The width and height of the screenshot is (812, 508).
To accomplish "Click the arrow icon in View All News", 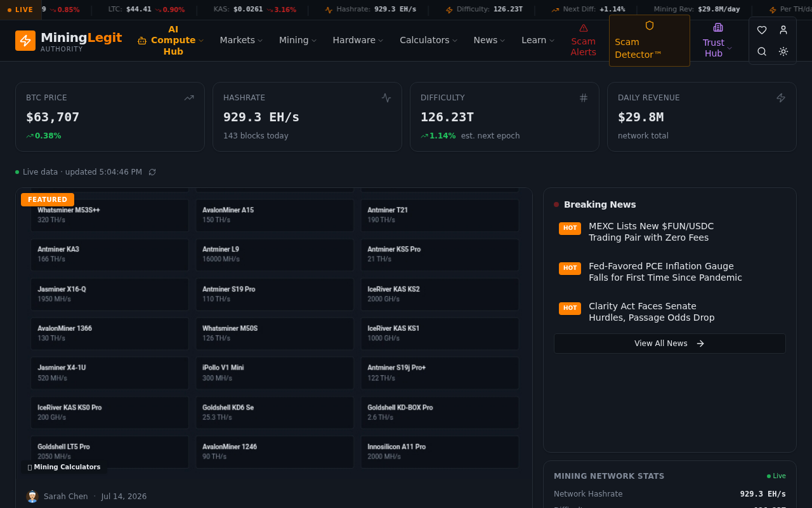I will tap(700, 344).
